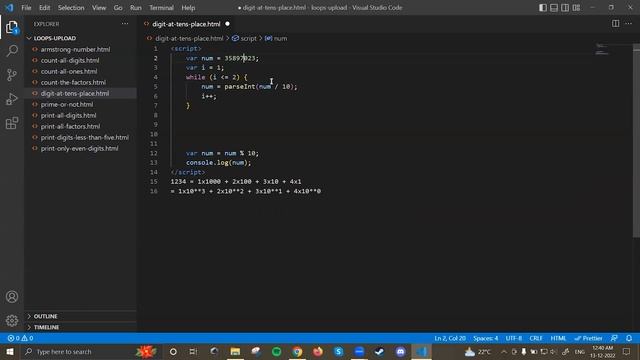
Task: Change encoding via UTF-8 status item
Action: click(x=513, y=338)
